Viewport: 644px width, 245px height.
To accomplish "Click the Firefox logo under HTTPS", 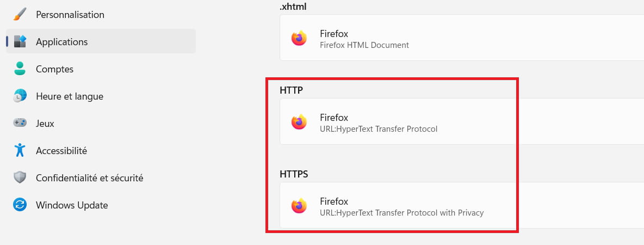I will click(x=299, y=206).
